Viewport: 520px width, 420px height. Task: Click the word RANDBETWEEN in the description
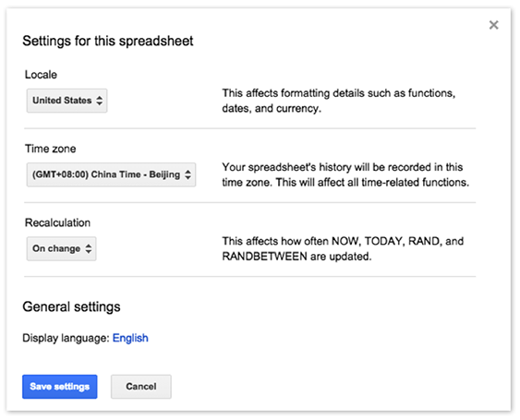pos(264,257)
